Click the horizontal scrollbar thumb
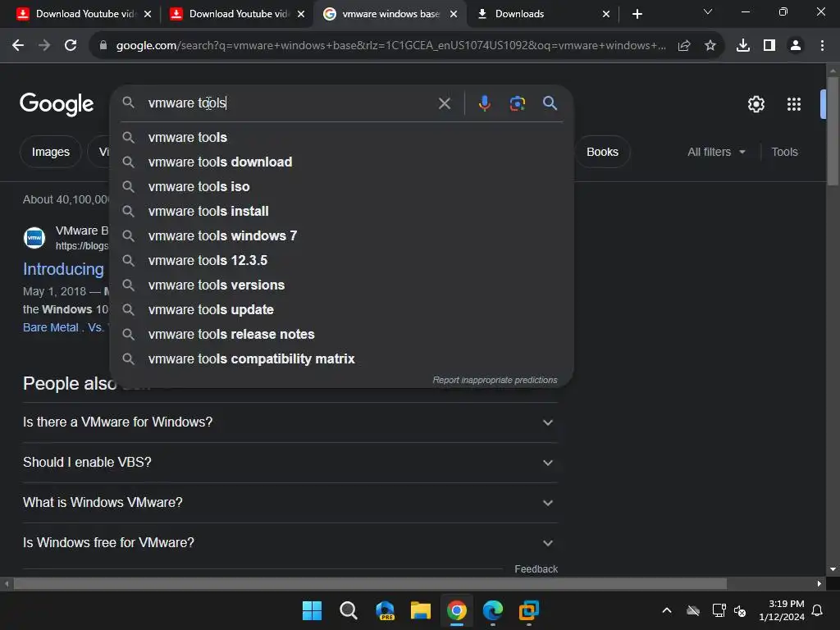The height and width of the screenshot is (630, 840). 370,583
